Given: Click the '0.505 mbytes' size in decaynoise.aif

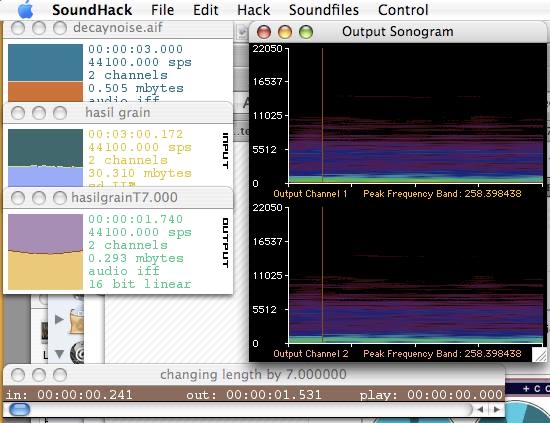Looking at the screenshot, I should (x=136, y=88).
